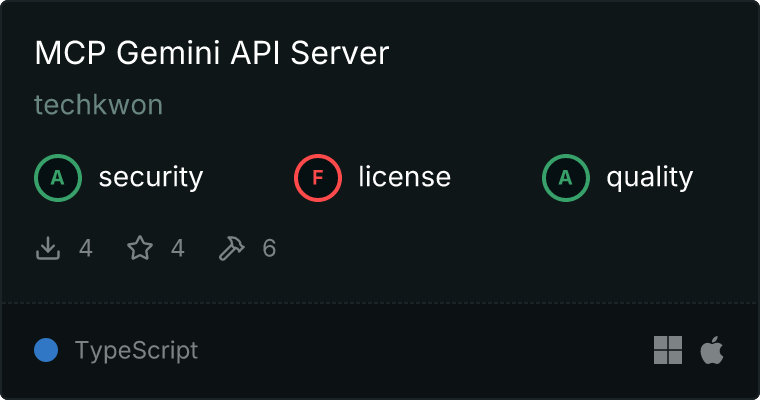Click the star count 4

pos(178,248)
